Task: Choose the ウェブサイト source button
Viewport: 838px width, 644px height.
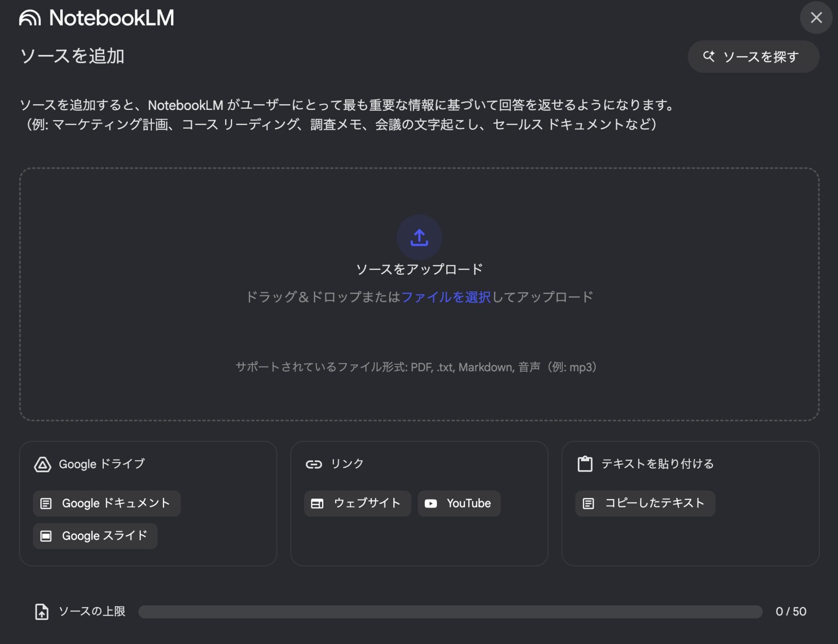Action: click(357, 504)
